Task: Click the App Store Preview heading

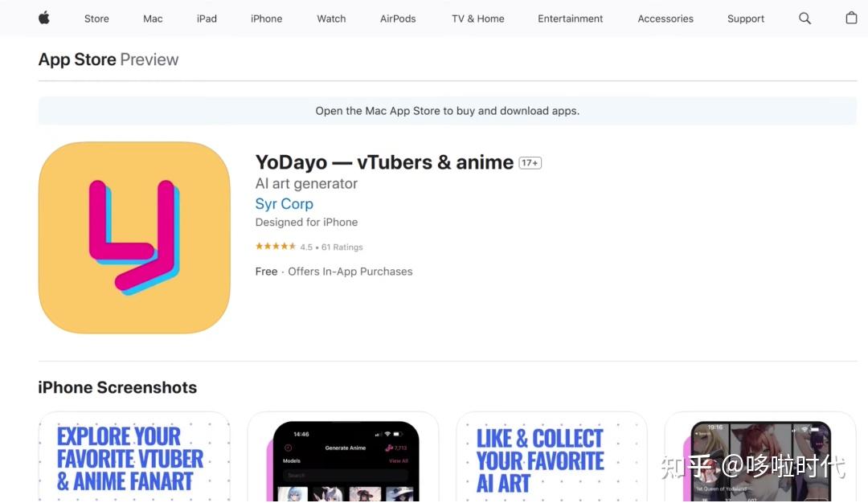Action: (108, 59)
